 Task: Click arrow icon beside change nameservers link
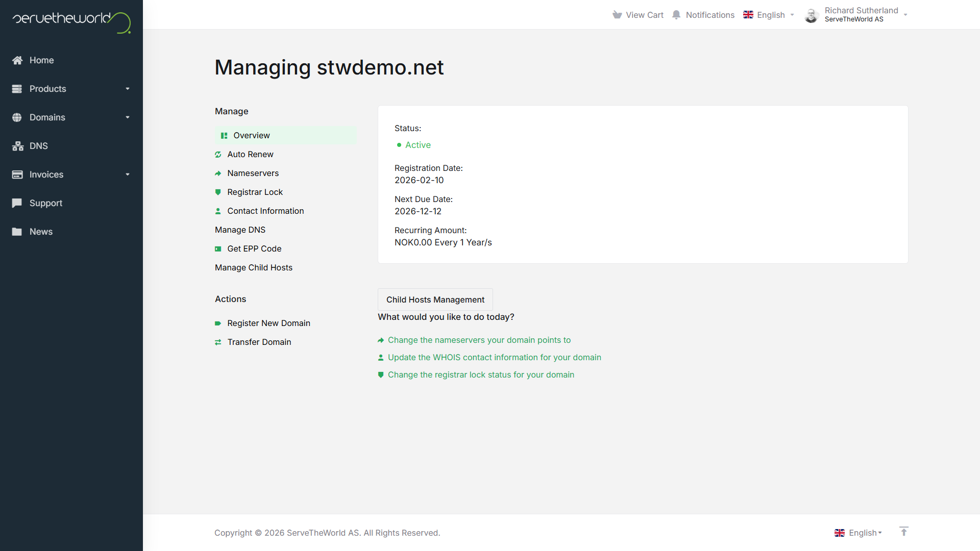click(381, 340)
